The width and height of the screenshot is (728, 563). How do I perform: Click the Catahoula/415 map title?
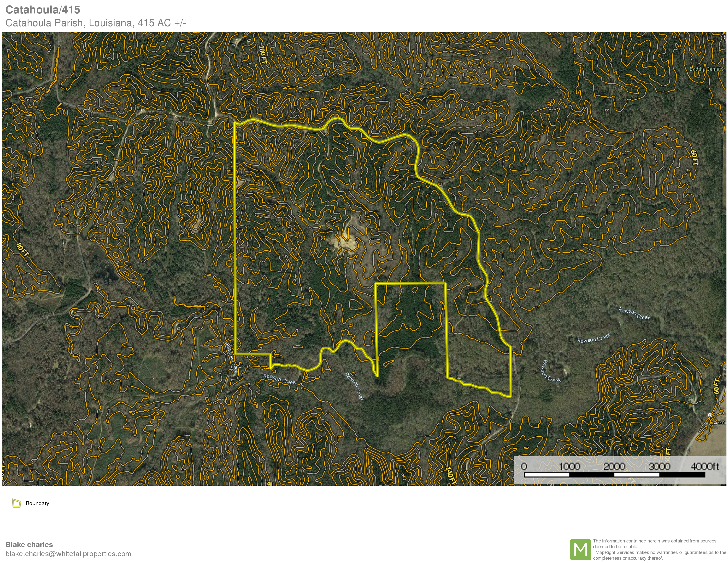(x=43, y=10)
